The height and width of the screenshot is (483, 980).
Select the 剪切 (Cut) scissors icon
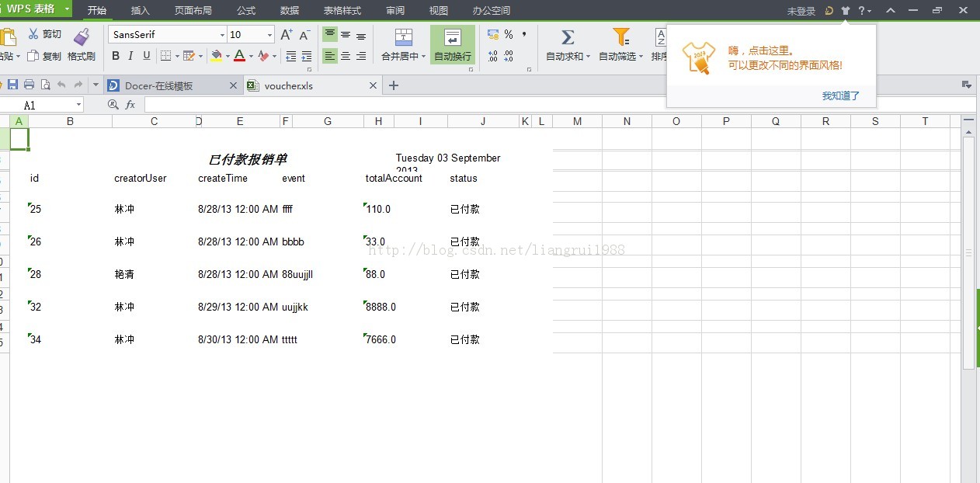click(34, 33)
